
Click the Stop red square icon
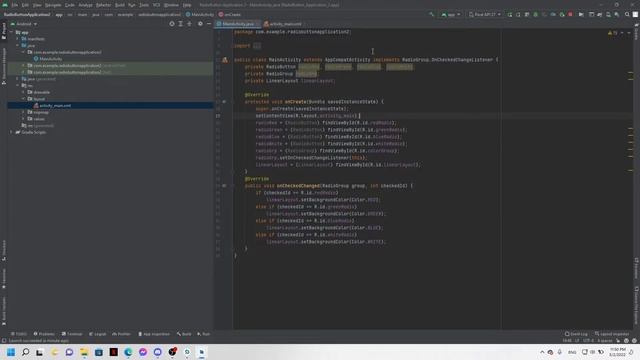pyautogui.click(x=570, y=14)
